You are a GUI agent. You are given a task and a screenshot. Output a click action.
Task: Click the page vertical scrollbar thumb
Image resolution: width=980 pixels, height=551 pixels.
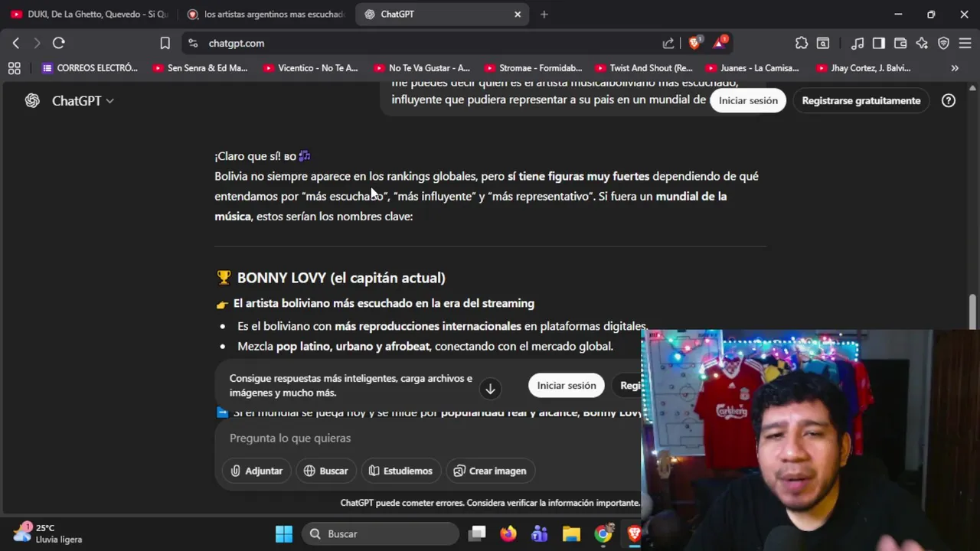973,311
